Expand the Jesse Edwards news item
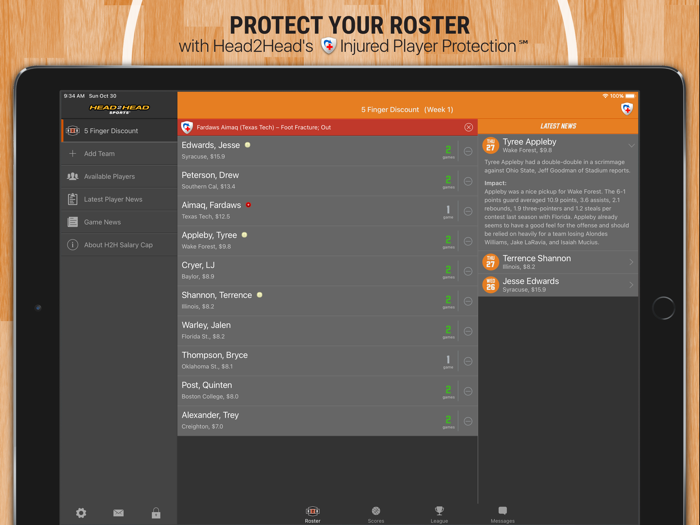 point(631,285)
